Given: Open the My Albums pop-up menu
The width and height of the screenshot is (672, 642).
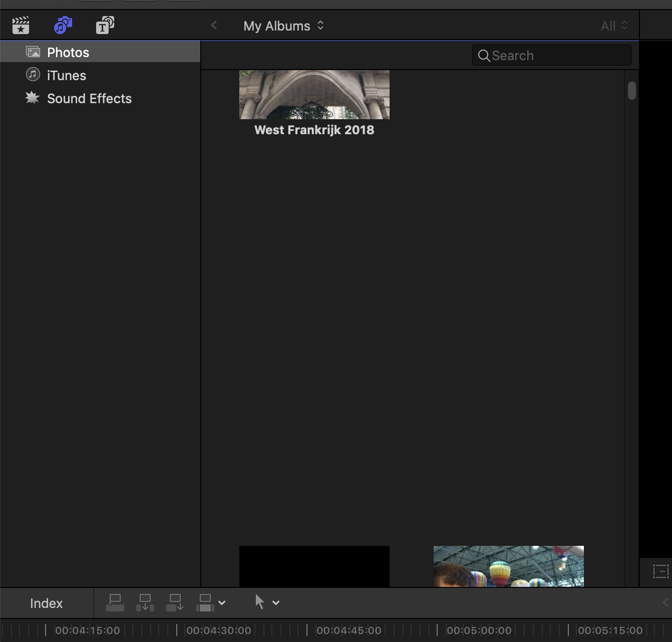Looking at the screenshot, I should [x=283, y=26].
